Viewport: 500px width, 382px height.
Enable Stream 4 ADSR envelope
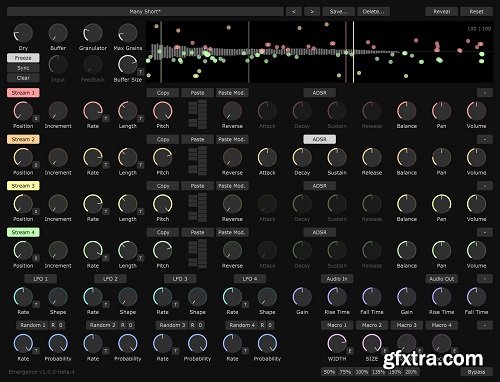[x=319, y=232]
